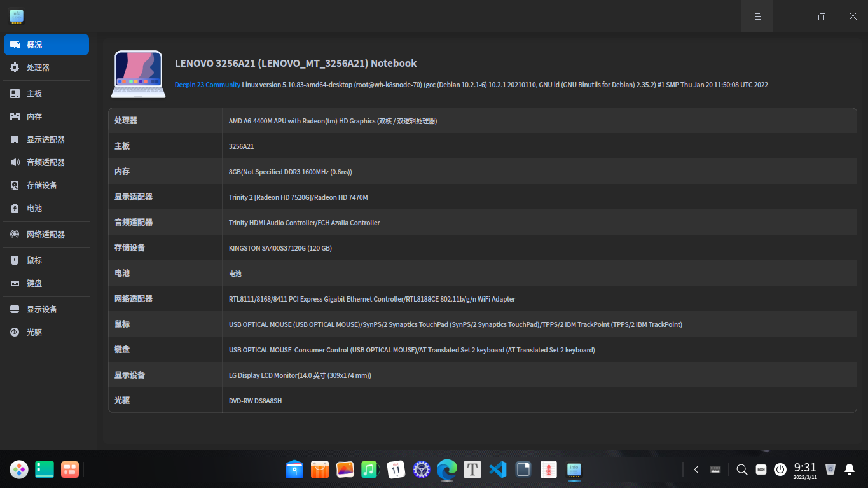Click the RTL8111/8168/8411 Ethernet Controller value
This screenshot has width=868, height=488.
coord(372,299)
